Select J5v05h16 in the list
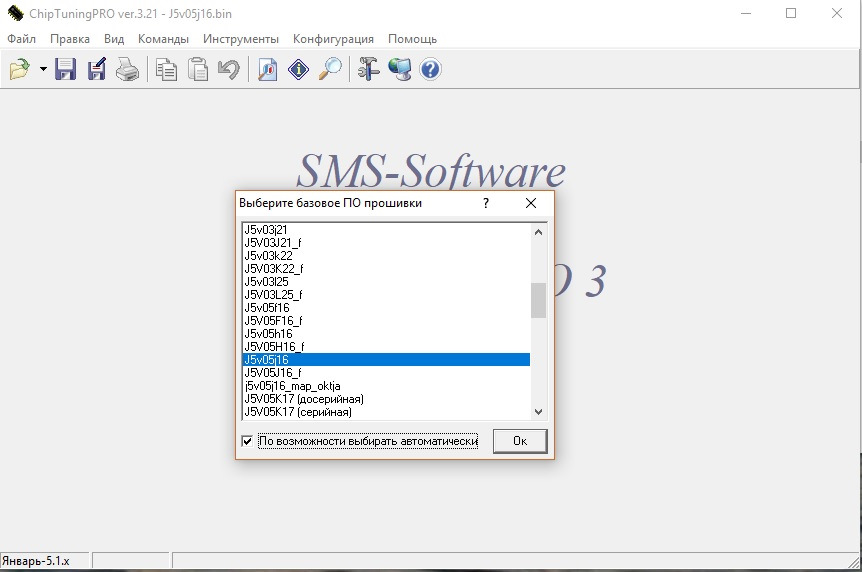Viewport: 862px width, 572px height. pos(386,334)
